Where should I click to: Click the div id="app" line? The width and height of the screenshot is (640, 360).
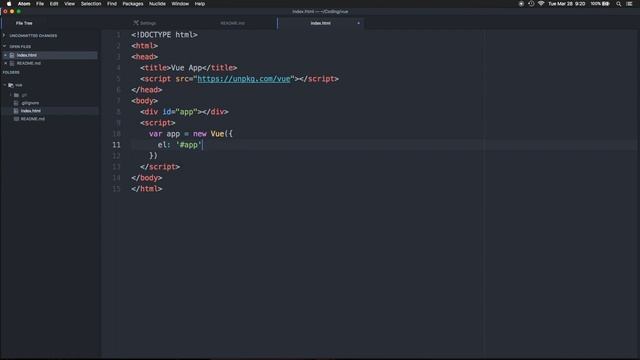point(184,112)
